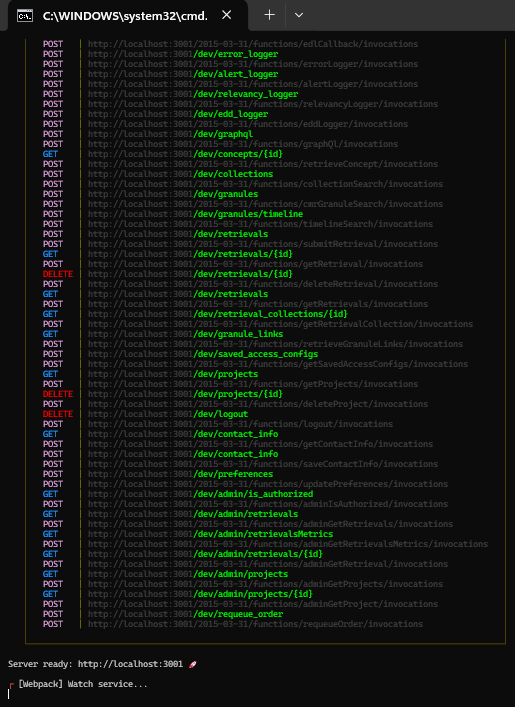Click the Server ready http://localhost:3001 URL

click(130, 664)
